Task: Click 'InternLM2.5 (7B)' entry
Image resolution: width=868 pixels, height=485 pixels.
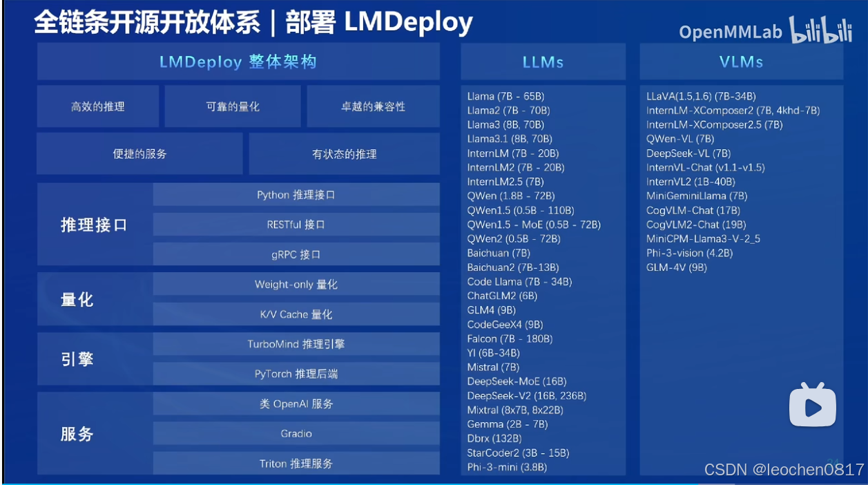Action: pos(505,182)
